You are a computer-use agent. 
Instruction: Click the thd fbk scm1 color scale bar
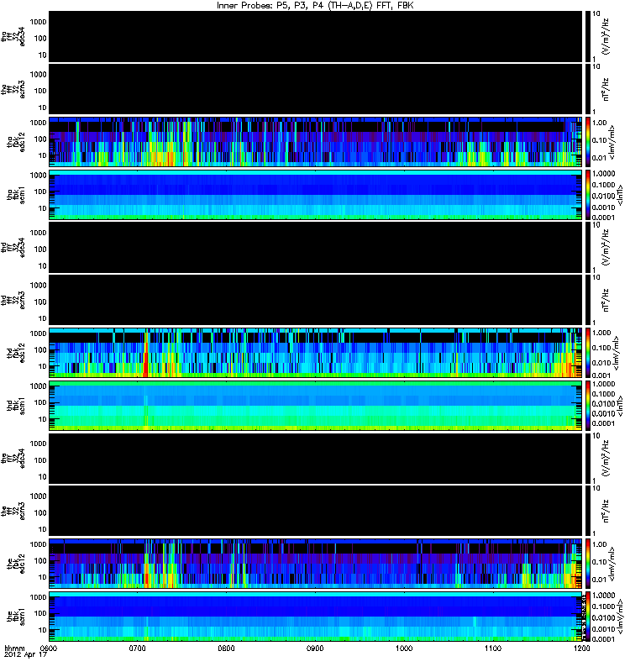[x=587, y=406]
